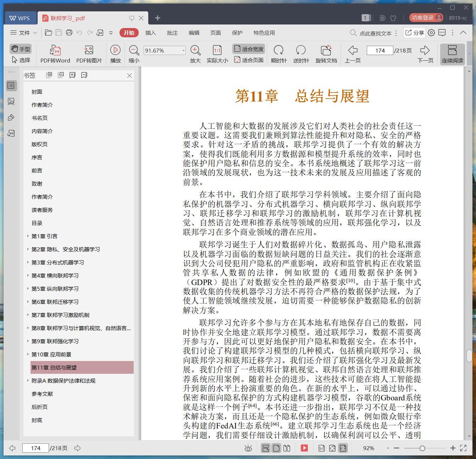The width and height of the screenshot is (476, 459).
Task: Rotate page clockwise (顺时针)
Action: point(279,54)
